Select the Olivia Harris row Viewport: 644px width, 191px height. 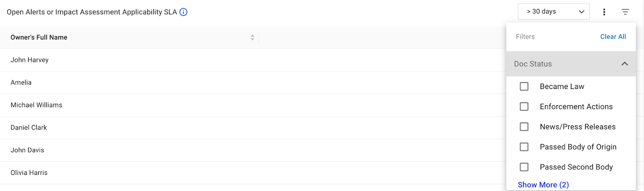[29, 173]
